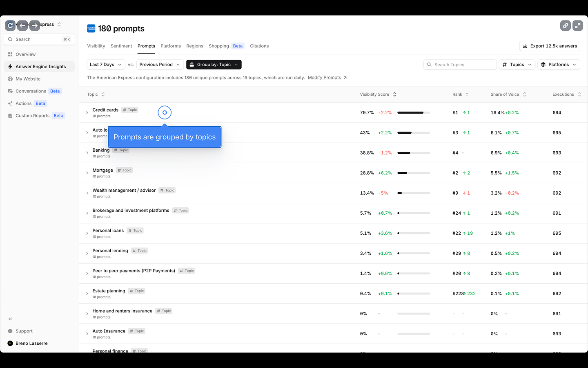The height and width of the screenshot is (368, 588).
Task: Click the sidebar Search field
Action: (39, 39)
